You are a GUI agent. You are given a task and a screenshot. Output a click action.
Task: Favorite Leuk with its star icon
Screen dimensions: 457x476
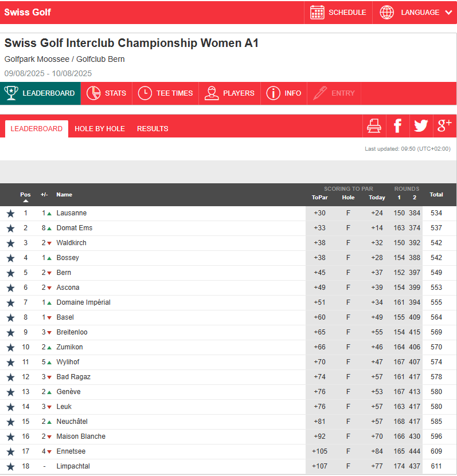[11, 407]
